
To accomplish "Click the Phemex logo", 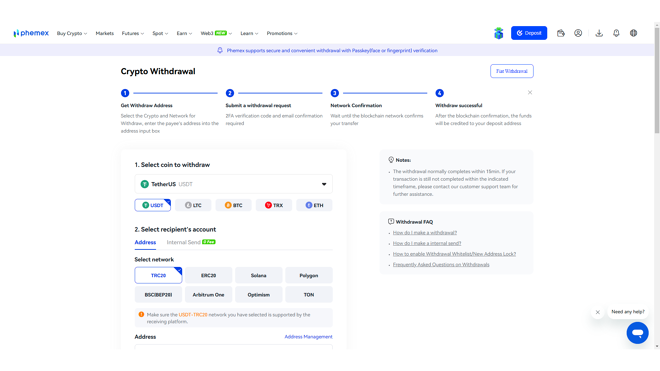I will click(31, 33).
